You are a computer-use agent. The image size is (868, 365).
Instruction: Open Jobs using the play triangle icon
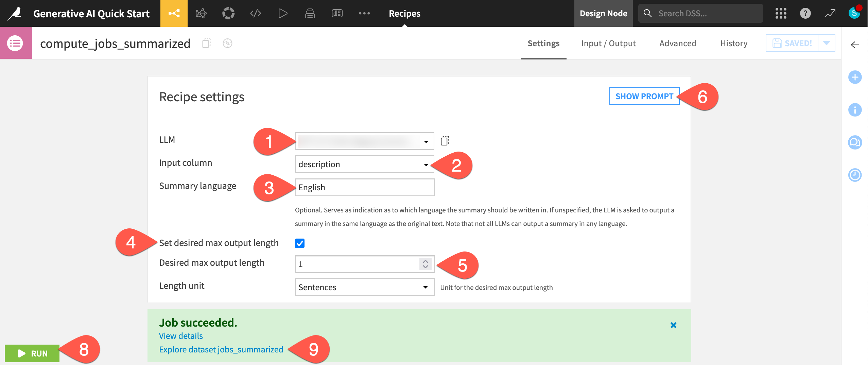coord(282,13)
